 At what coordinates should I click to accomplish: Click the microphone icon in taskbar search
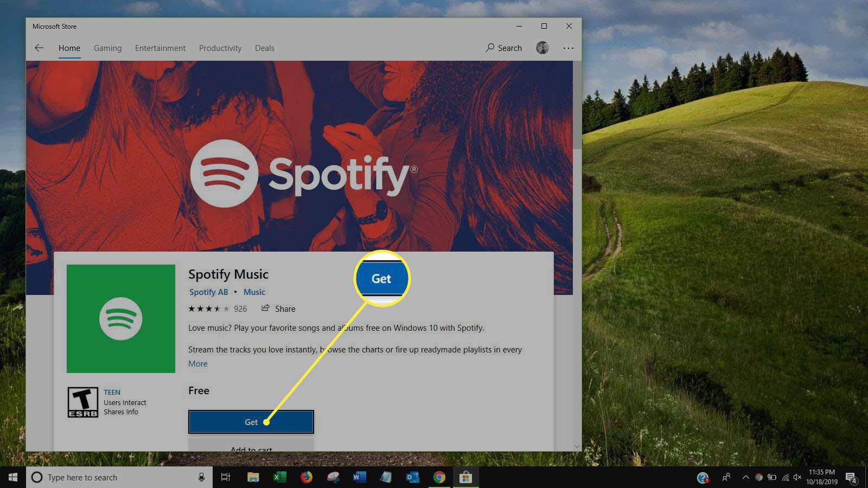(x=201, y=477)
